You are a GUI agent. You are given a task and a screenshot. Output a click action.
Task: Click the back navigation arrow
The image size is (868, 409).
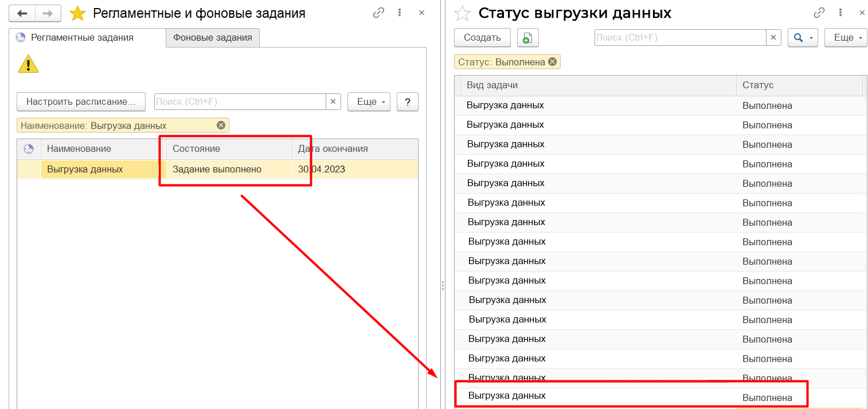click(x=22, y=13)
